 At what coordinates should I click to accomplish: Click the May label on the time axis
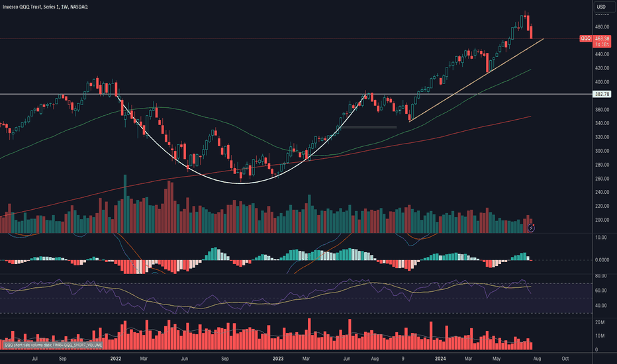pyautogui.click(x=497, y=359)
